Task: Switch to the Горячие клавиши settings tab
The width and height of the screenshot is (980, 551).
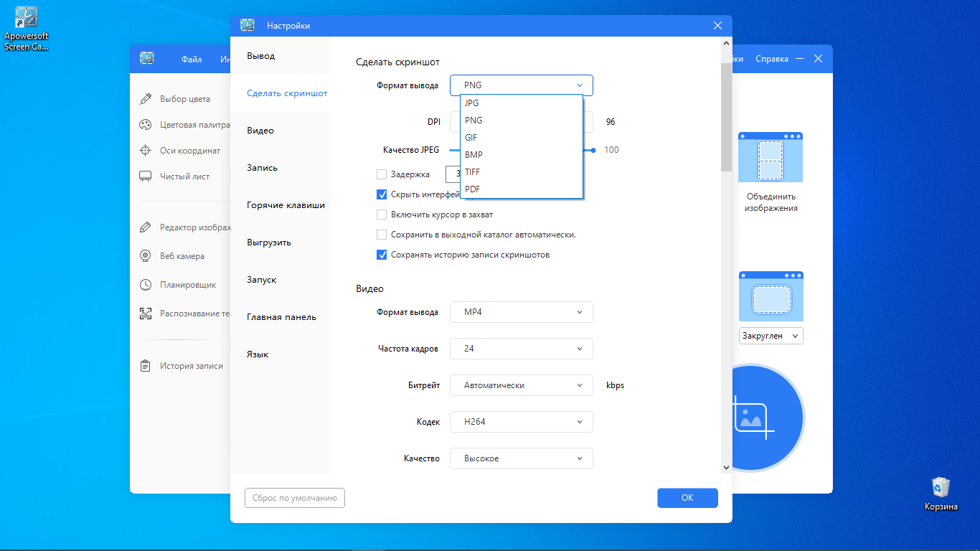Action: tap(286, 205)
